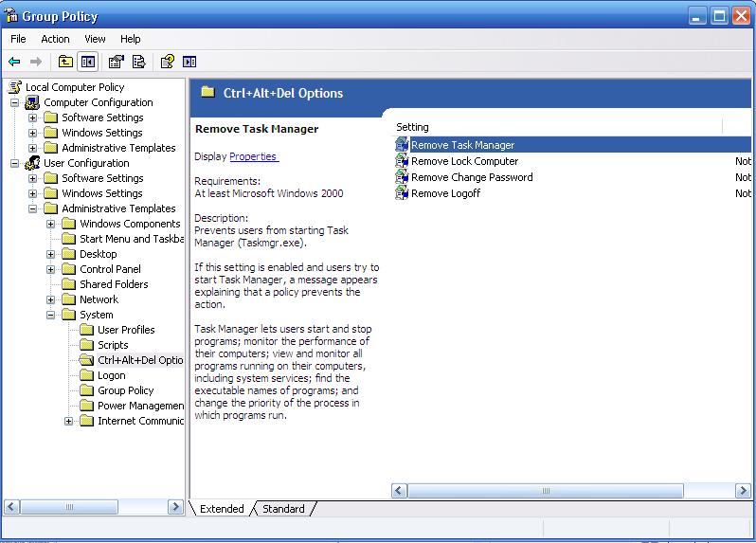The height and width of the screenshot is (543, 756).
Task: Click the settings list scroll left arrow
Action: (399, 491)
